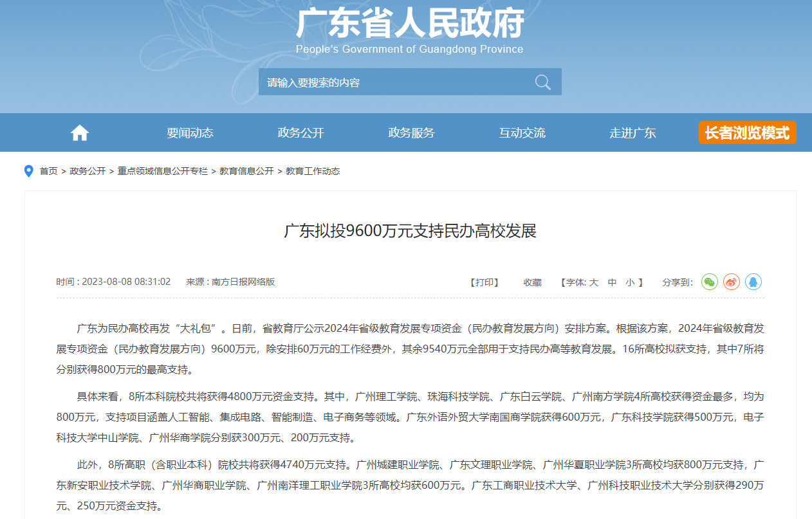
Task: Go to 首页 in breadcrumb
Action: (x=49, y=171)
